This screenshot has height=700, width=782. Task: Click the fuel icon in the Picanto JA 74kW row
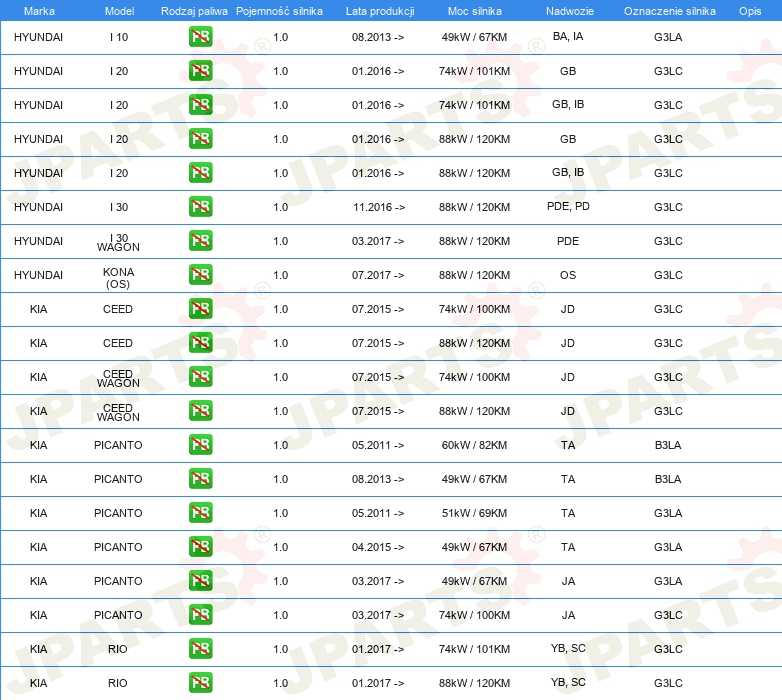pyautogui.click(x=200, y=615)
